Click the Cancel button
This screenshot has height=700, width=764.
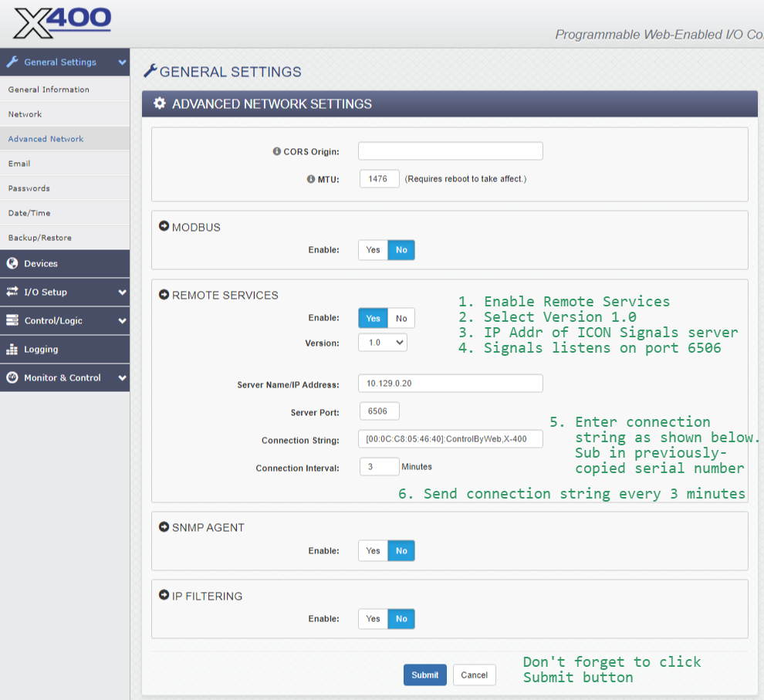pos(474,675)
